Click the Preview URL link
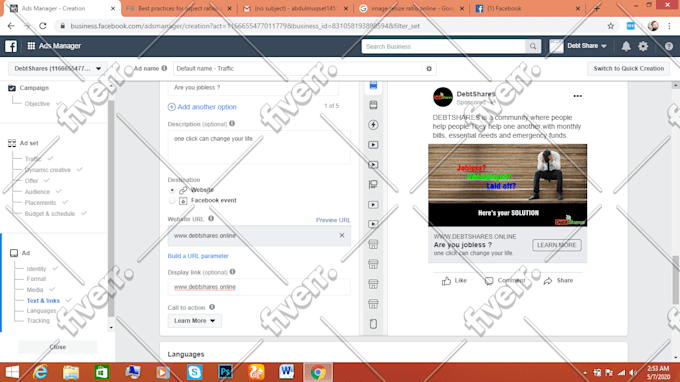This screenshot has height=382, width=680. tap(333, 220)
